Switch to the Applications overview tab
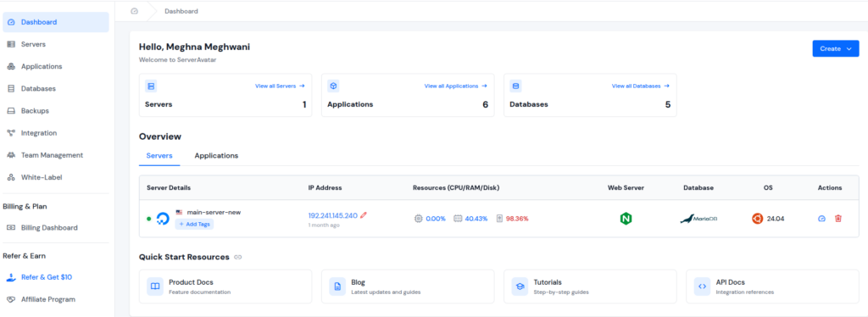The height and width of the screenshot is (317, 868). (216, 155)
